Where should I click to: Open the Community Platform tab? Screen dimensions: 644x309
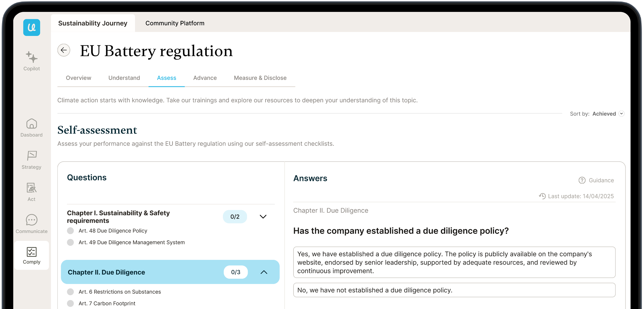click(175, 23)
